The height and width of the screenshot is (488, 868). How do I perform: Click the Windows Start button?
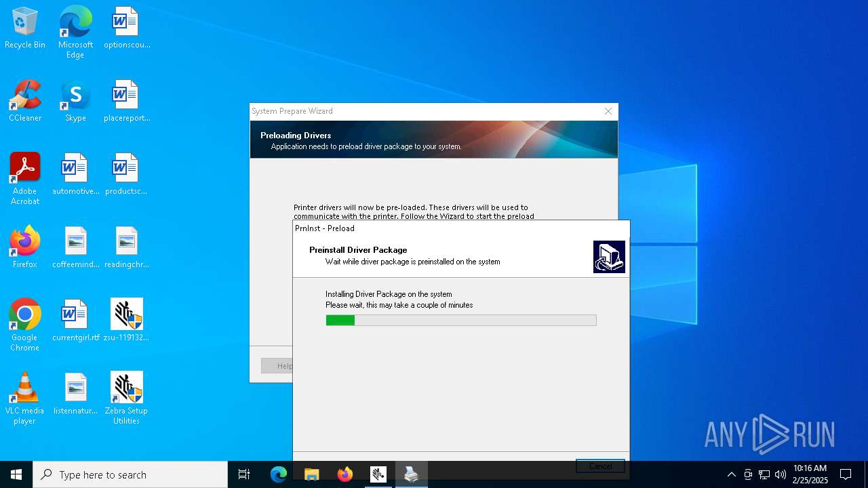click(16, 474)
